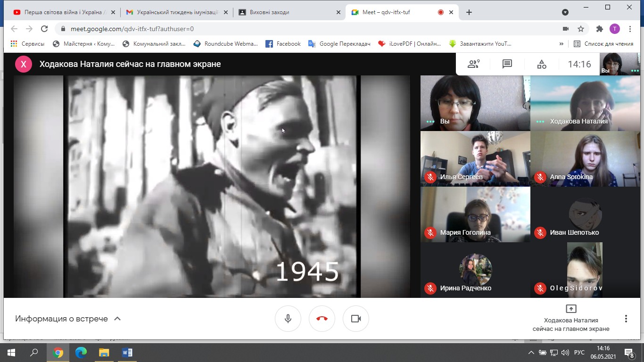This screenshot has height=362, width=644.
Task: Open the Facebook bookmark
Action: (283, 44)
